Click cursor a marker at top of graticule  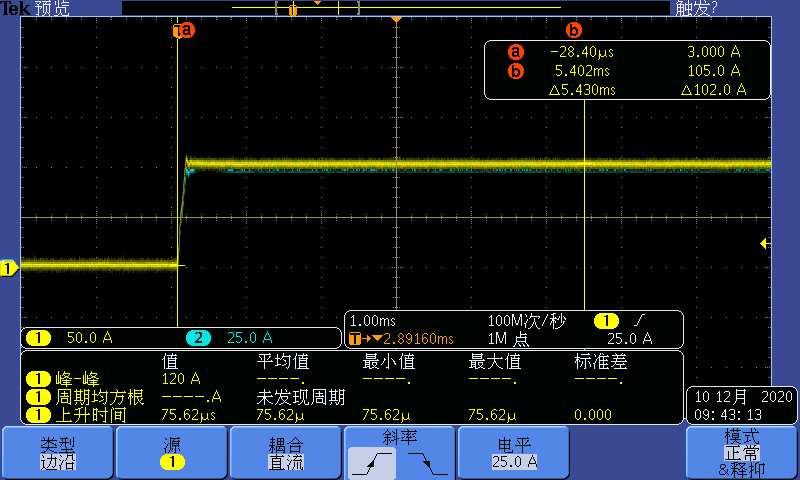click(183, 31)
